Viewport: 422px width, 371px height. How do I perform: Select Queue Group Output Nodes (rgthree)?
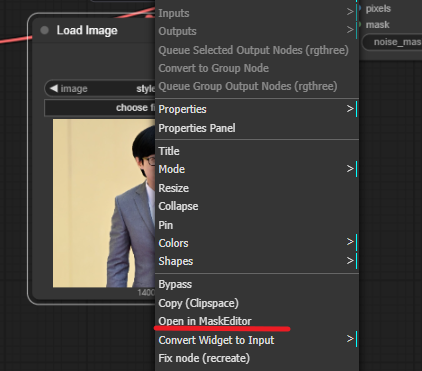click(257, 86)
